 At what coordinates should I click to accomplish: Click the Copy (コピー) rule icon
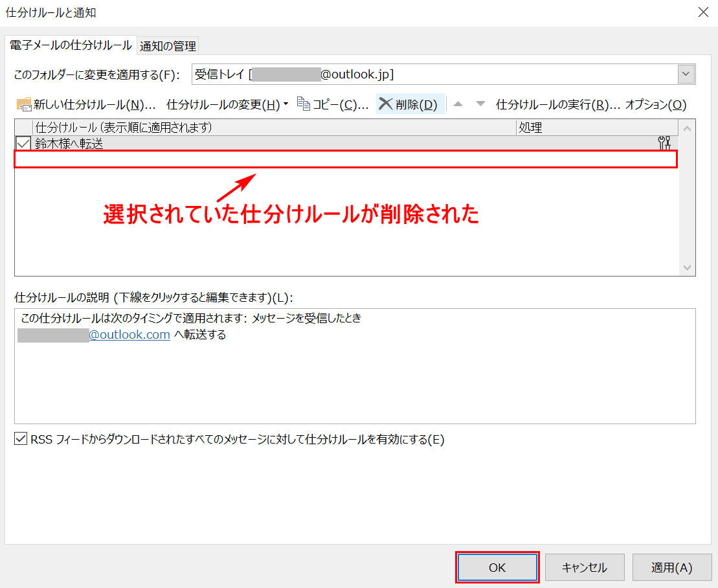[x=304, y=104]
